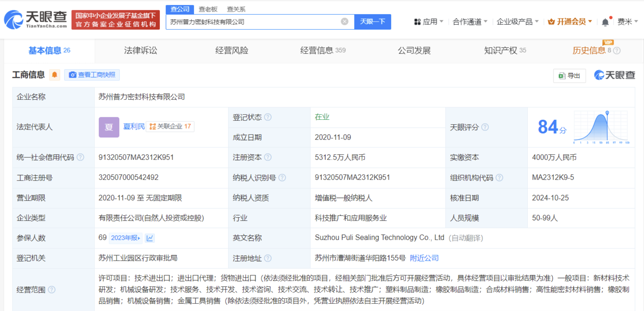Select the 查老板 search mode tab
This screenshot has width=644, height=311.
pyautogui.click(x=208, y=9)
